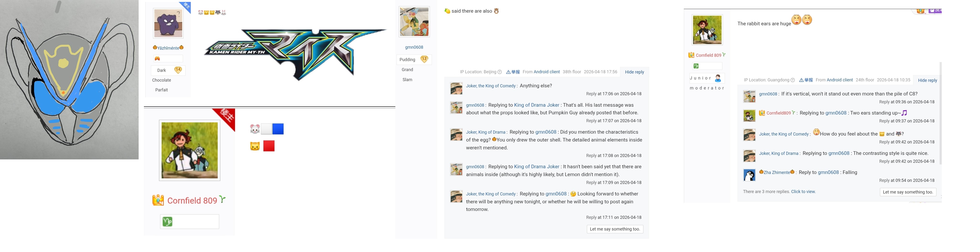980x252 pixels.
Task: Click the small Capricorn badge on the 24th floor post
Action: point(696,66)
